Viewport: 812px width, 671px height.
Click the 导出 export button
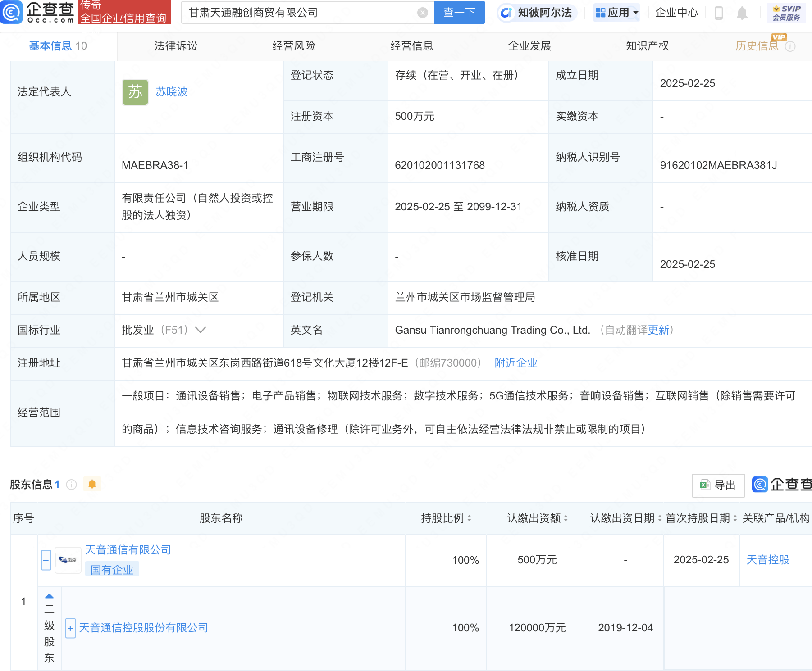point(718,485)
